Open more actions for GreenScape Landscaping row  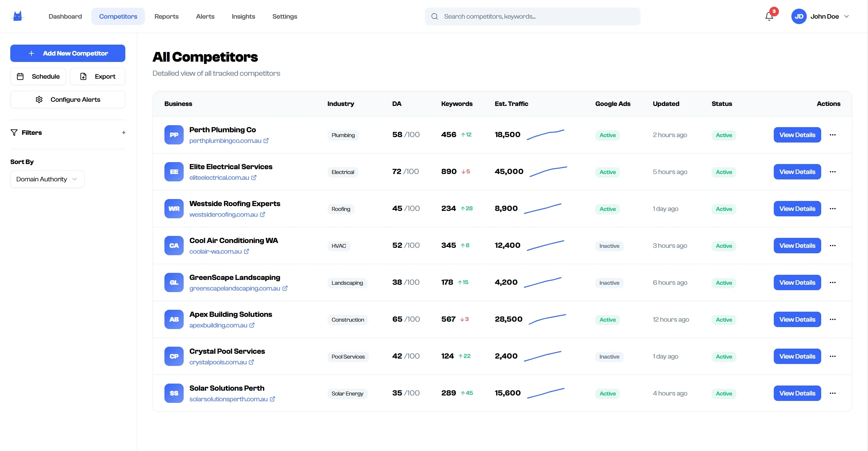(832, 283)
